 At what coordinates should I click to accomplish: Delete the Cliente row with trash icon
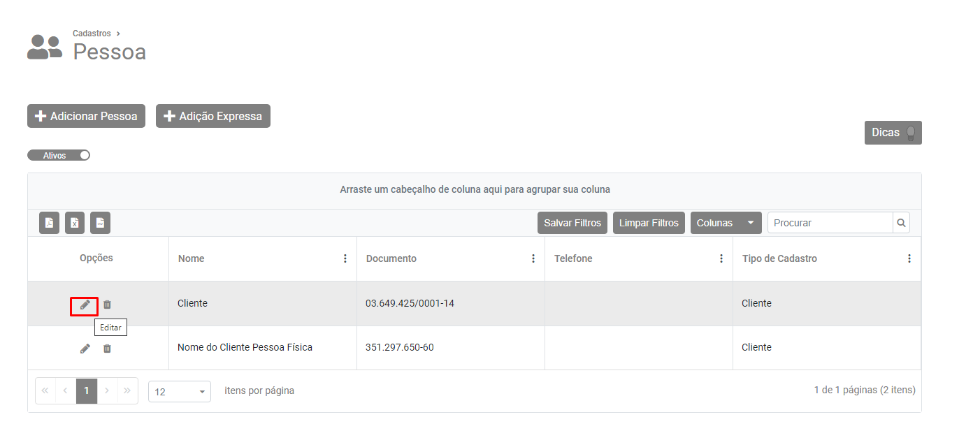[x=107, y=305]
